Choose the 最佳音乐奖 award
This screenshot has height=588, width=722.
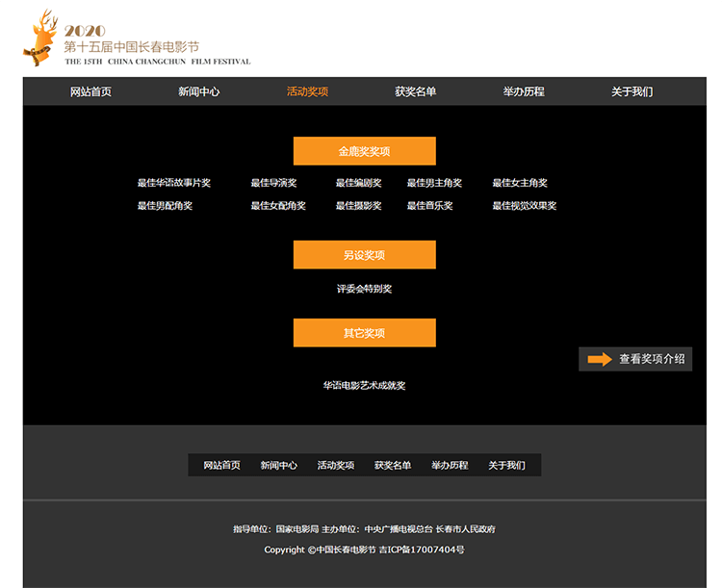pos(429,206)
